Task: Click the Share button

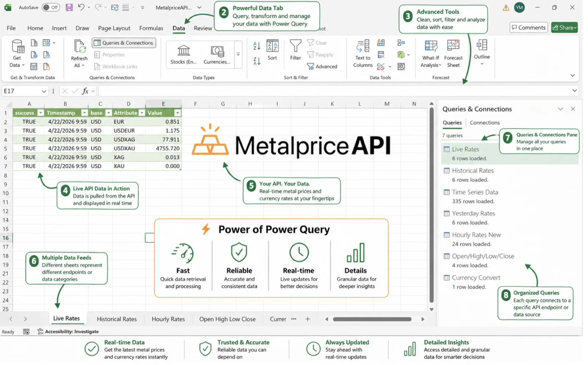Action: (x=564, y=28)
